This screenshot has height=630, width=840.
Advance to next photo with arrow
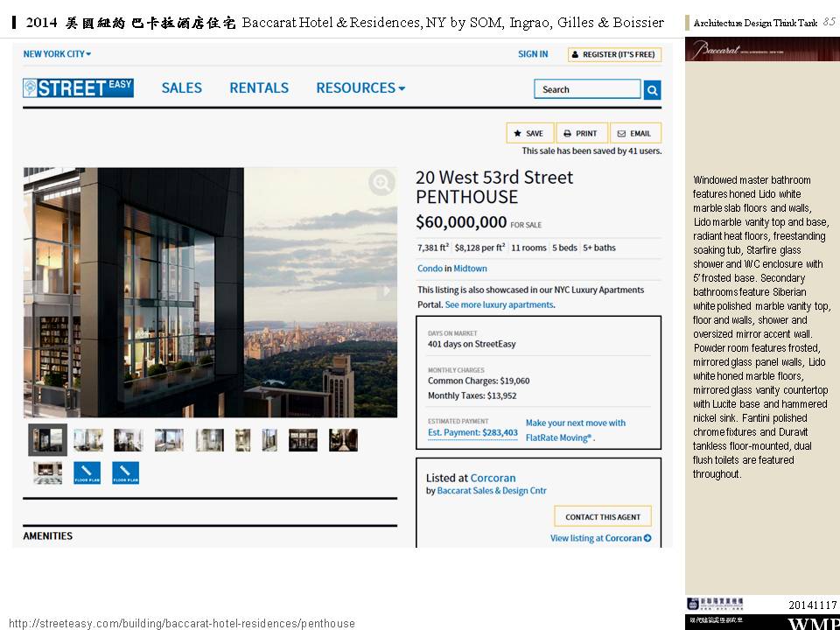pos(386,291)
